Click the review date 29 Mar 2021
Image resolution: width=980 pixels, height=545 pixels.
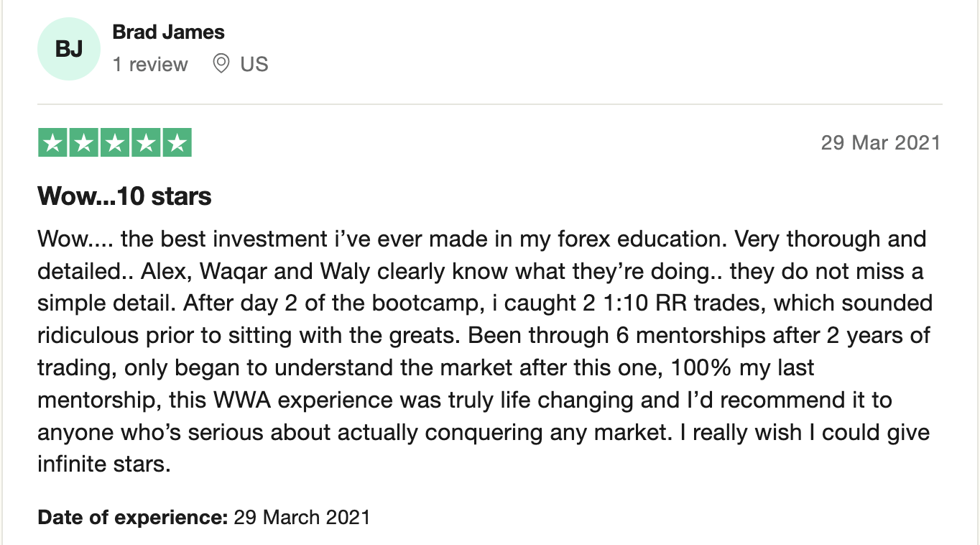tap(880, 142)
